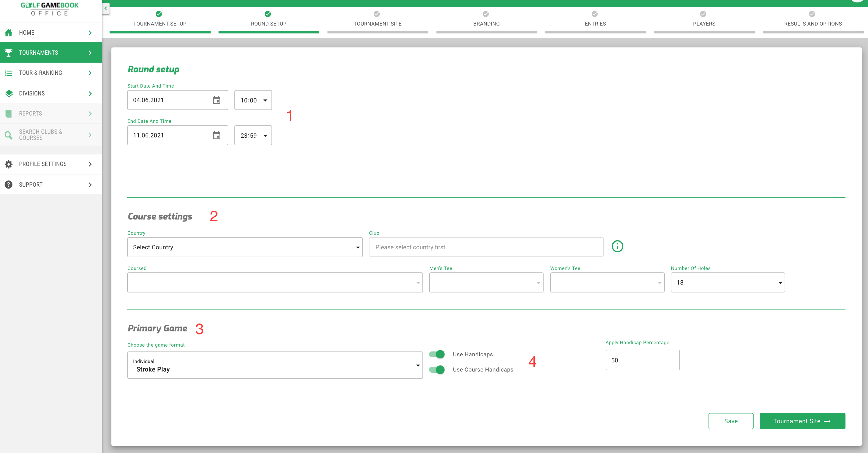The image size is (868, 453).
Task: Open the Tournaments menu item
Action: [x=51, y=53]
